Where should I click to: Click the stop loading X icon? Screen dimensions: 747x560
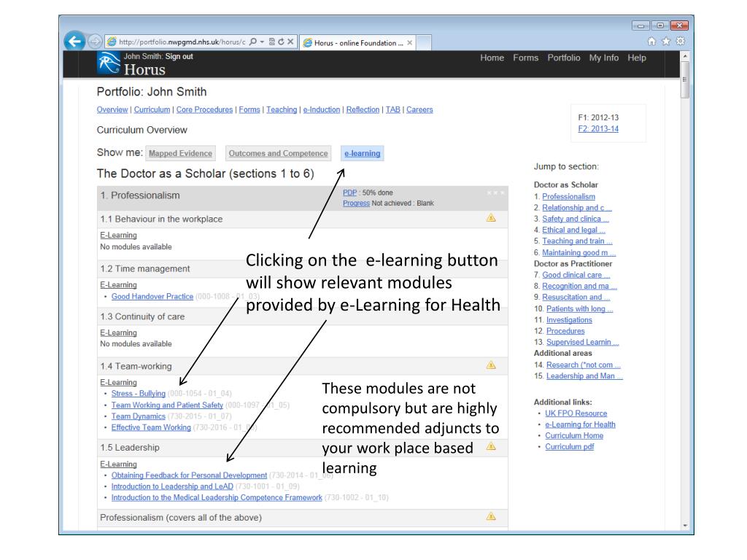click(x=290, y=42)
